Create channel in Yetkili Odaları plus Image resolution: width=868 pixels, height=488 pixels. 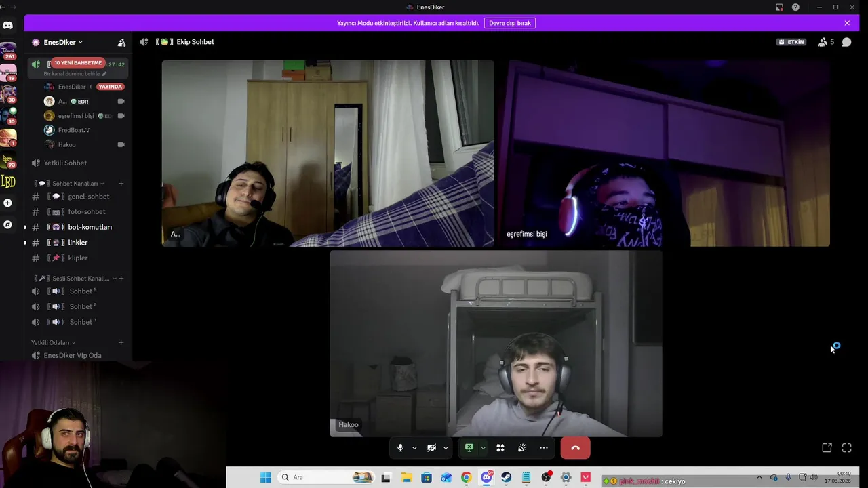click(x=121, y=342)
